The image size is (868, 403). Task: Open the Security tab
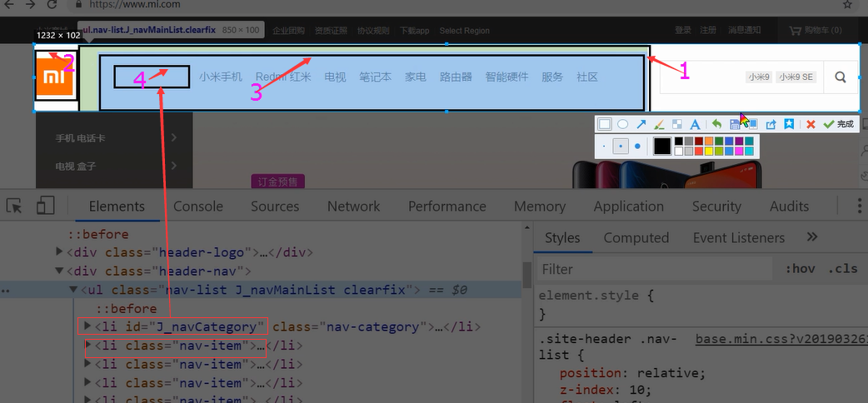(x=716, y=206)
